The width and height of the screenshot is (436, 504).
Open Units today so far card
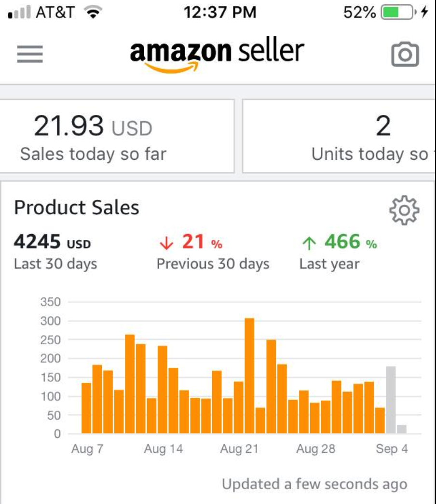click(x=339, y=136)
